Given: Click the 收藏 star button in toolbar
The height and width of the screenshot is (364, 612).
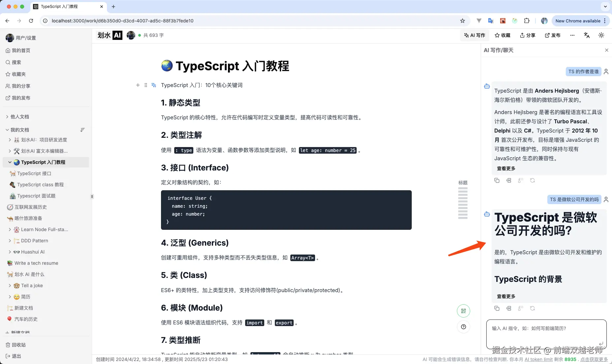Looking at the screenshot, I should click(502, 35).
